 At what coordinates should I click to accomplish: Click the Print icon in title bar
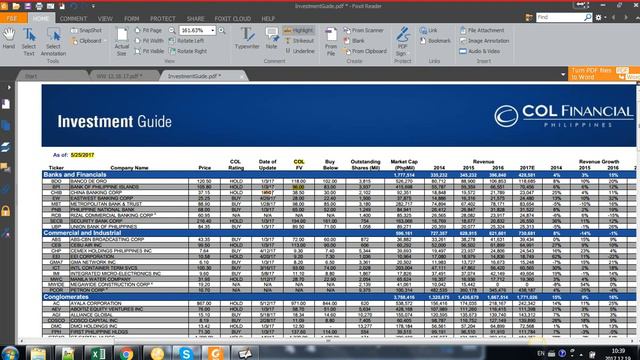[39, 6]
